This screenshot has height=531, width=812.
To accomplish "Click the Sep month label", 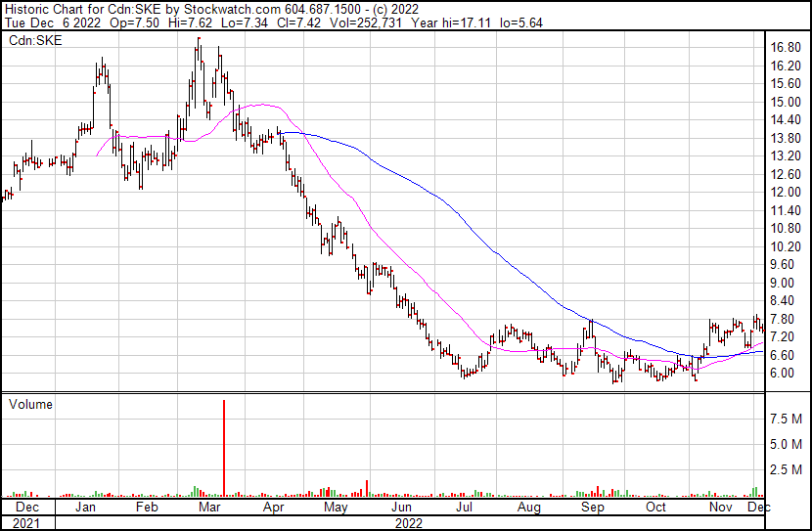I will (x=592, y=508).
